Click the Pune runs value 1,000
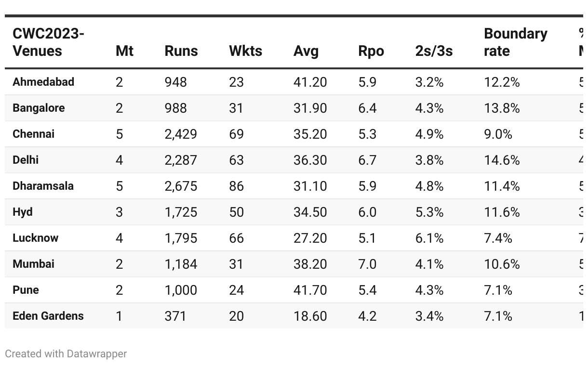Image resolution: width=588 pixels, height=365 pixels. click(x=181, y=290)
